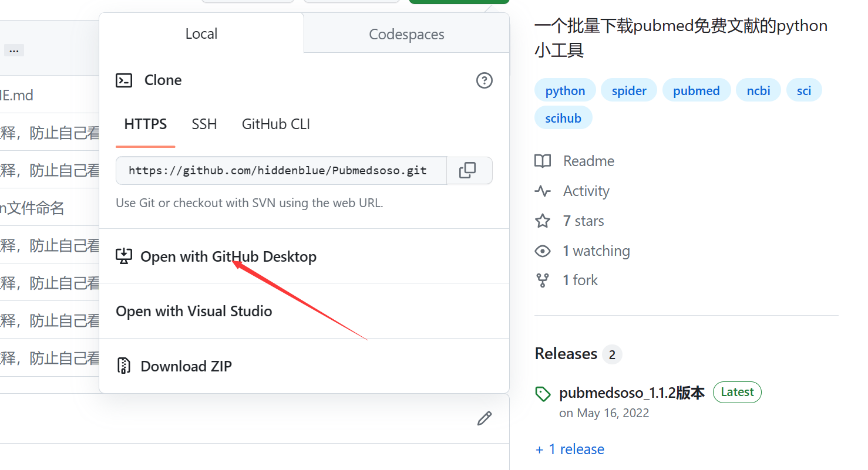Click the scihub topic tag
The width and height of the screenshot is (868, 470).
pyautogui.click(x=563, y=117)
